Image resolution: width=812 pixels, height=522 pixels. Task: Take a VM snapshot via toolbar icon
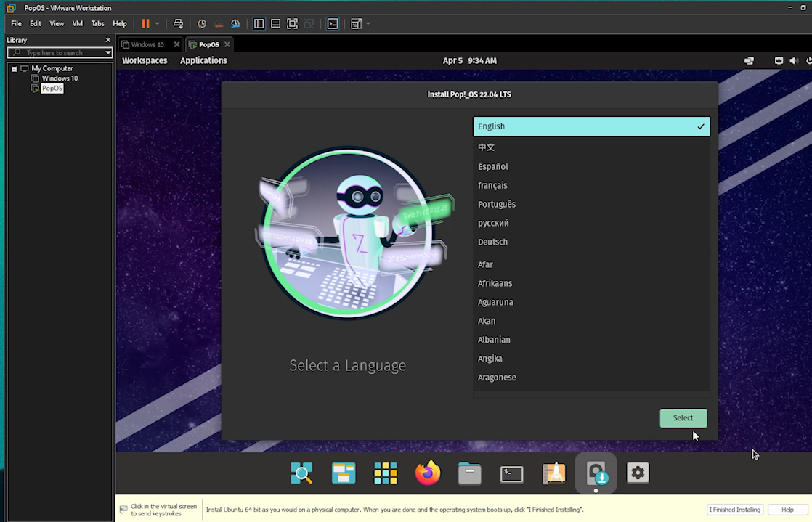click(202, 23)
